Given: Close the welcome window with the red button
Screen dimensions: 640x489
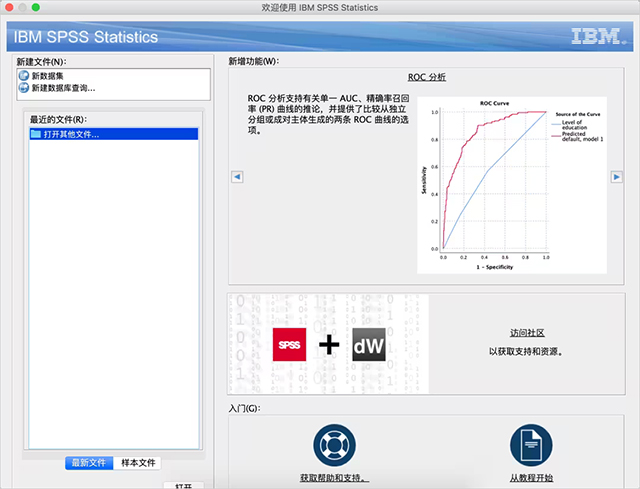Looking at the screenshot, I should [x=9, y=7].
